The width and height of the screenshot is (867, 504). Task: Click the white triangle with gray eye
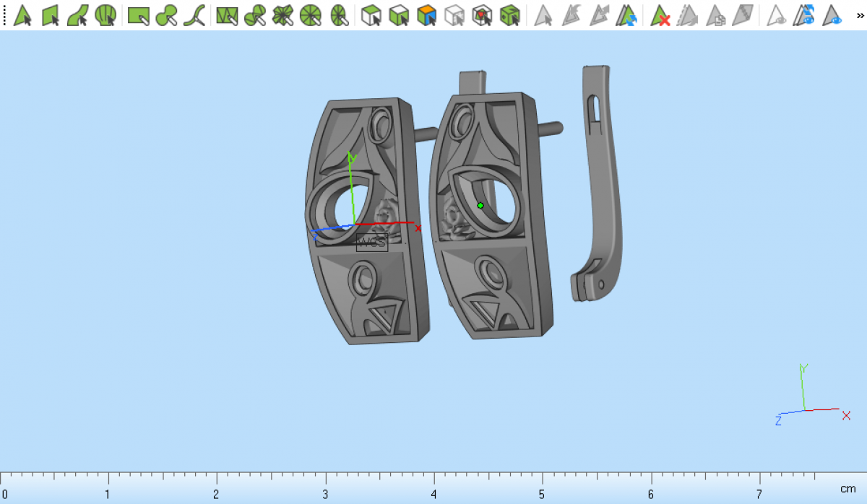(x=777, y=15)
